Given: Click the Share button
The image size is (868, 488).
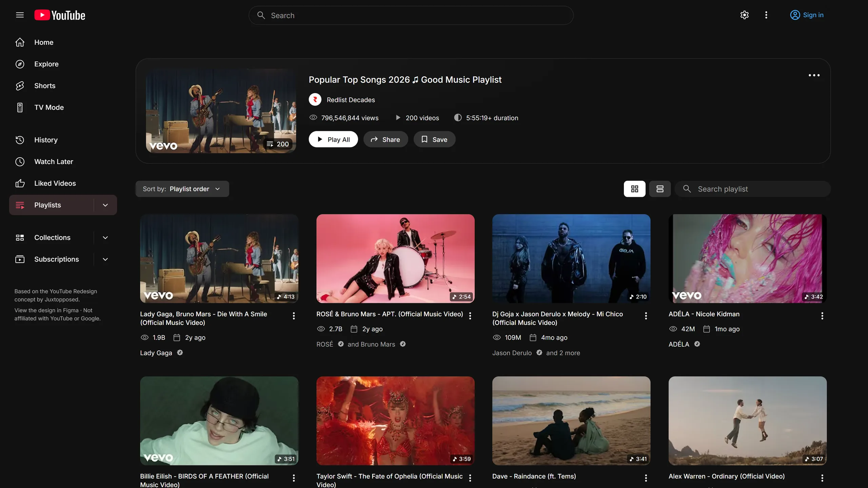Looking at the screenshot, I should pyautogui.click(x=386, y=139).
